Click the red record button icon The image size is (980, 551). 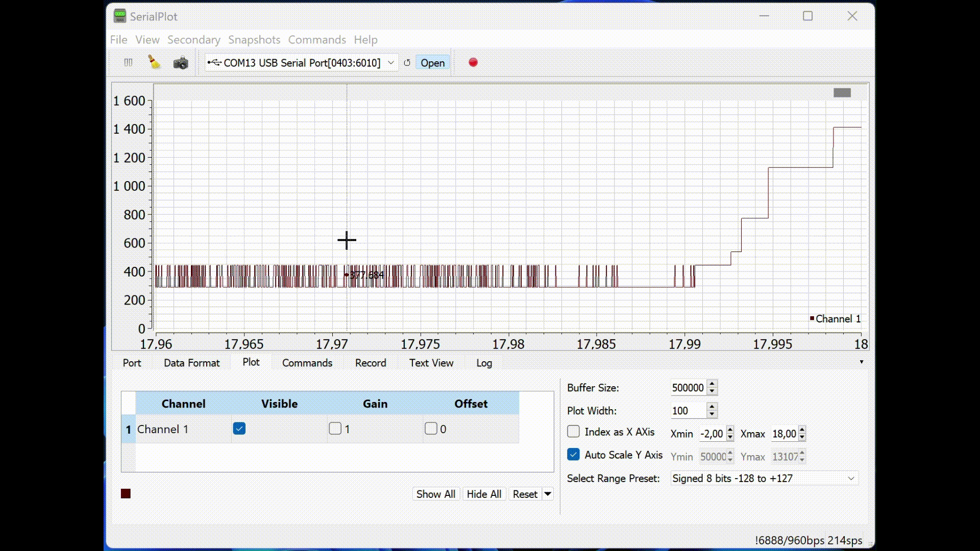click(473, 62)
